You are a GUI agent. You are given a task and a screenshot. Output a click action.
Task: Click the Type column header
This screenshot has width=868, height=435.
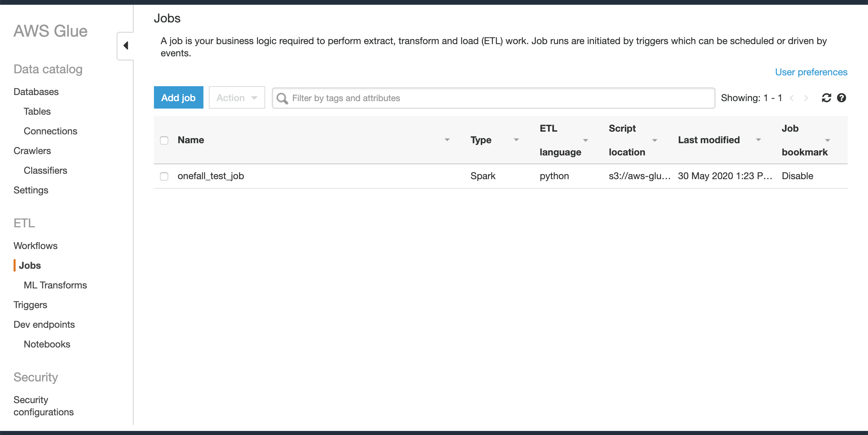pos(481,140)
